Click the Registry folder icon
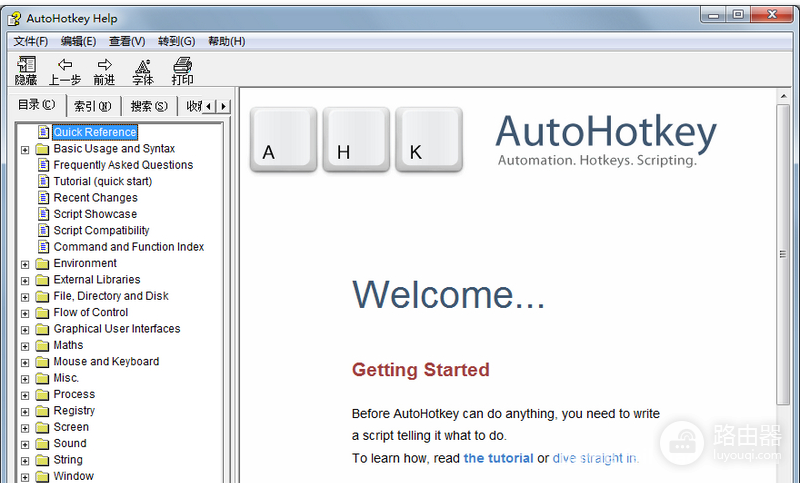800x483 pixels. click(x=42, y=411)
